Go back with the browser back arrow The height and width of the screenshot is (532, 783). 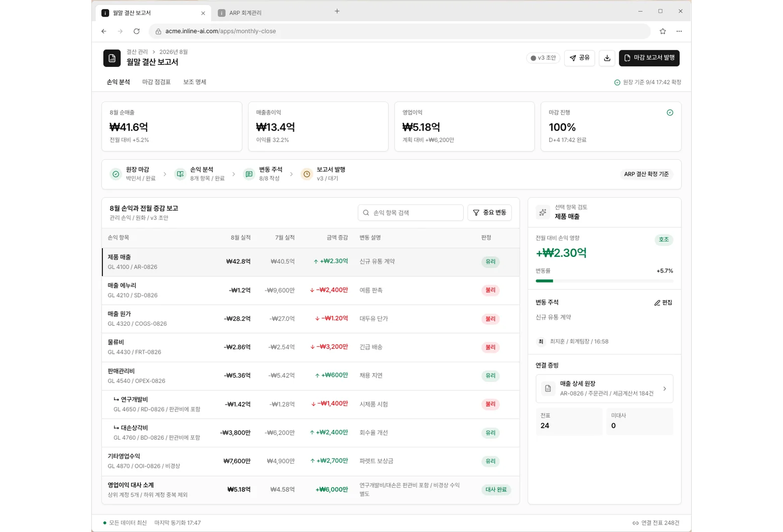pos(104,31)
